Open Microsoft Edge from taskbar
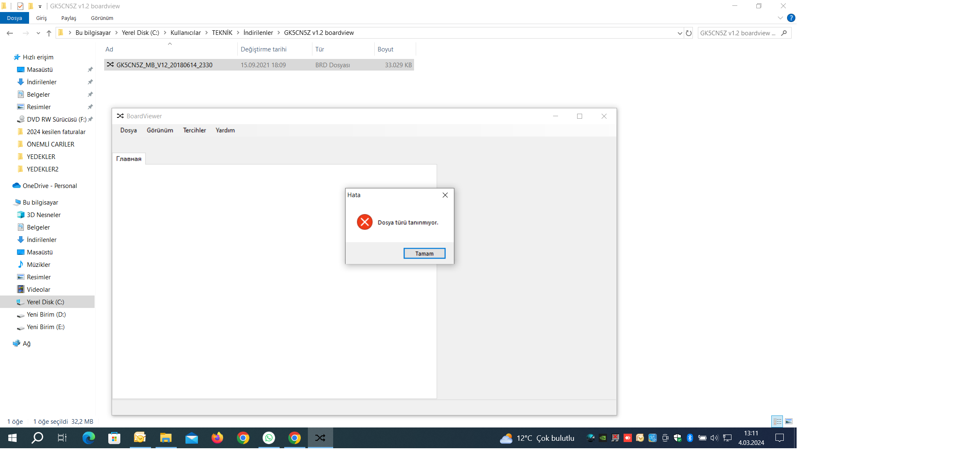Screen dimensions: 980x464 [x=88, y=438]
